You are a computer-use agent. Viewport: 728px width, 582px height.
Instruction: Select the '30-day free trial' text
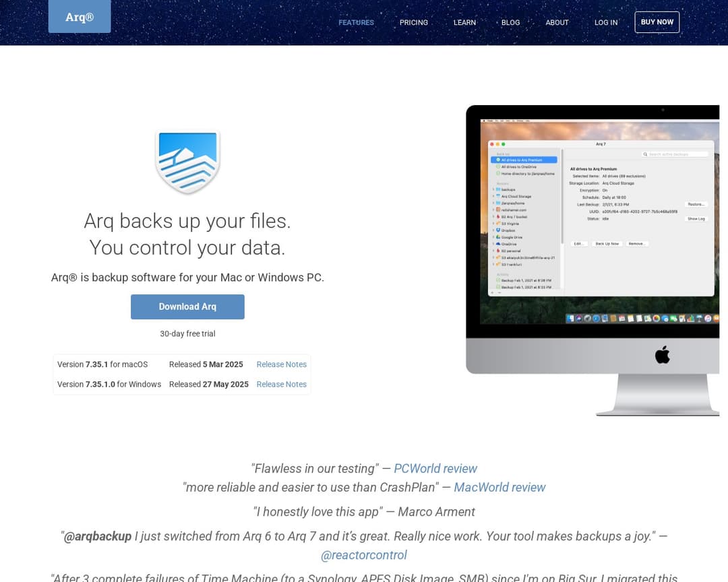pos(187,333)
